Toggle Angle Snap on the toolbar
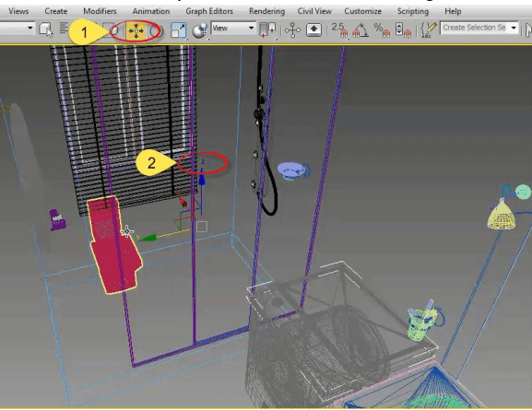The height and width of the screenshot is (410, 532). [x=361, y=29]
